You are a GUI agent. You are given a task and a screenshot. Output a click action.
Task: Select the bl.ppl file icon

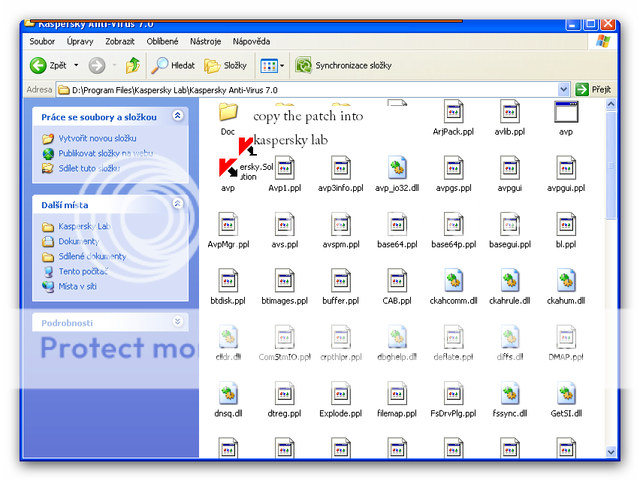point(566,224)
